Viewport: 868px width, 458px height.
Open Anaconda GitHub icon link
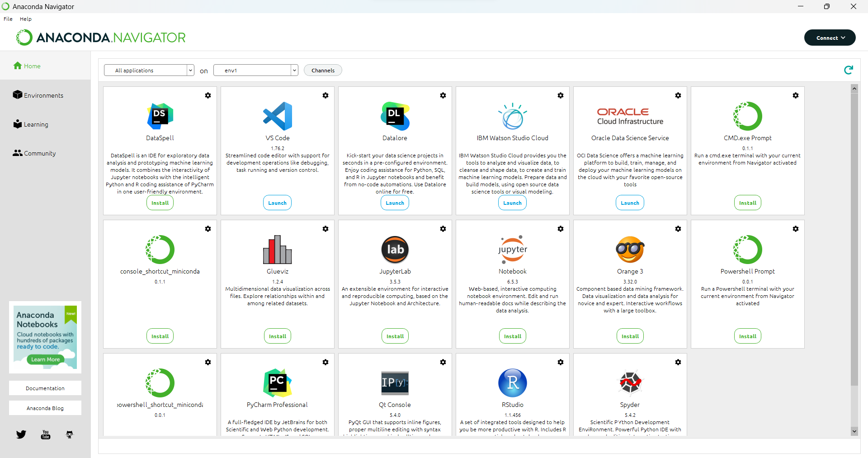[70, 434]
